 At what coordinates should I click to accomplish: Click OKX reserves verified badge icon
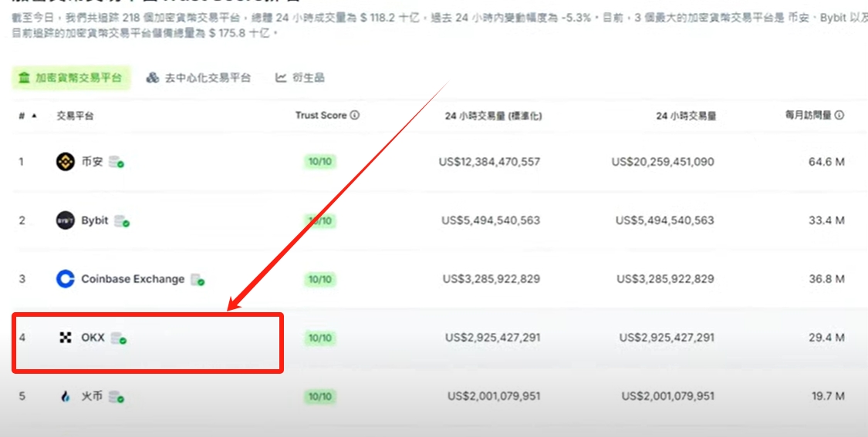[119, 338]
